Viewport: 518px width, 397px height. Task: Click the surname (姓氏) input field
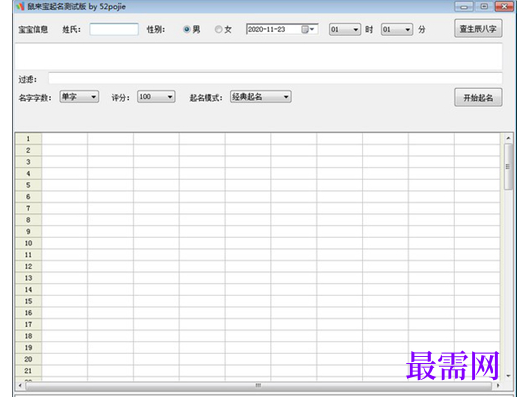point(114,29)
